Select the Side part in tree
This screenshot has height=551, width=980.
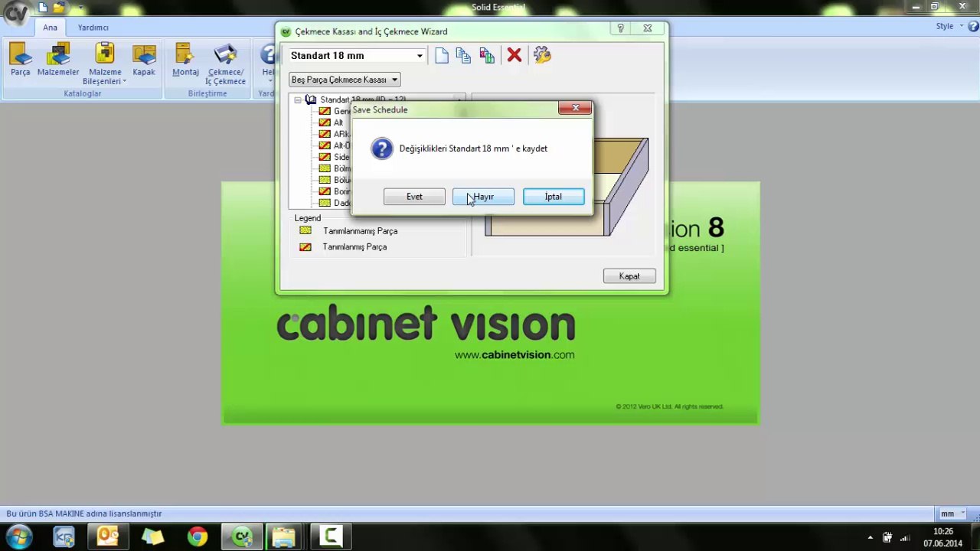(341, 157)
